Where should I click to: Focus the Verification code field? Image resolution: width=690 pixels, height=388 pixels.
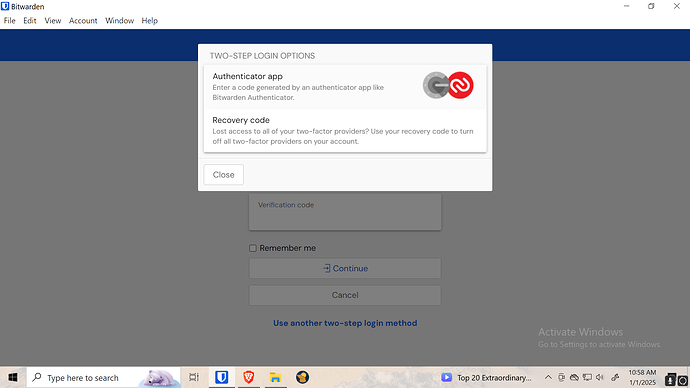(345, 212)
